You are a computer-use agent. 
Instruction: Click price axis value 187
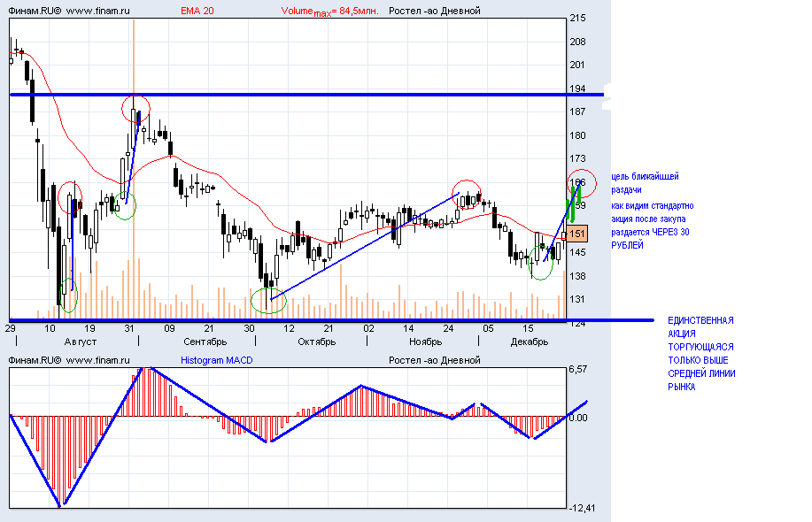pyautogui.click(x=577, y=111)
